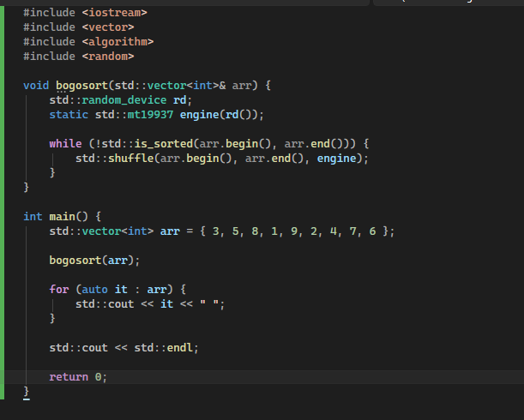This screenshot has width=524, height=420.
Task: Click the " " string literal
Action: click(209, 304)
